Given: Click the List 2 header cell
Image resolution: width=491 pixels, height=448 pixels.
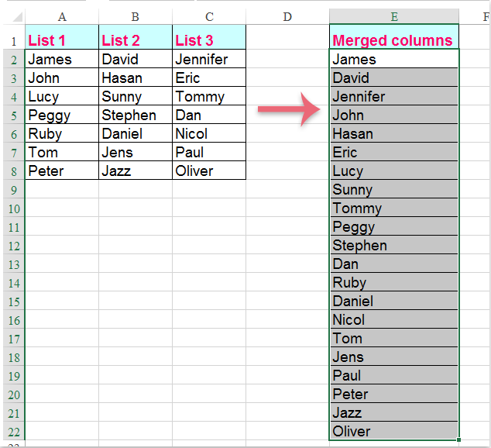Looking at the screenshot, I should (x=136, y=41).
